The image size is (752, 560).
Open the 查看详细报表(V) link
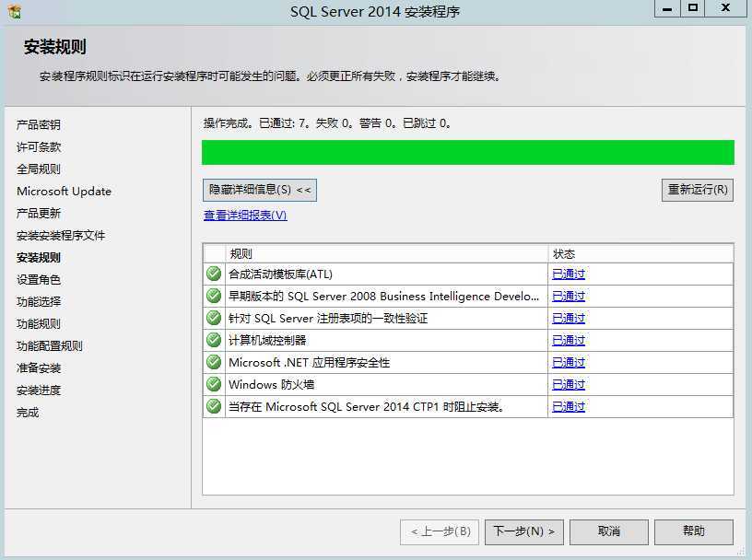(245, 216)
